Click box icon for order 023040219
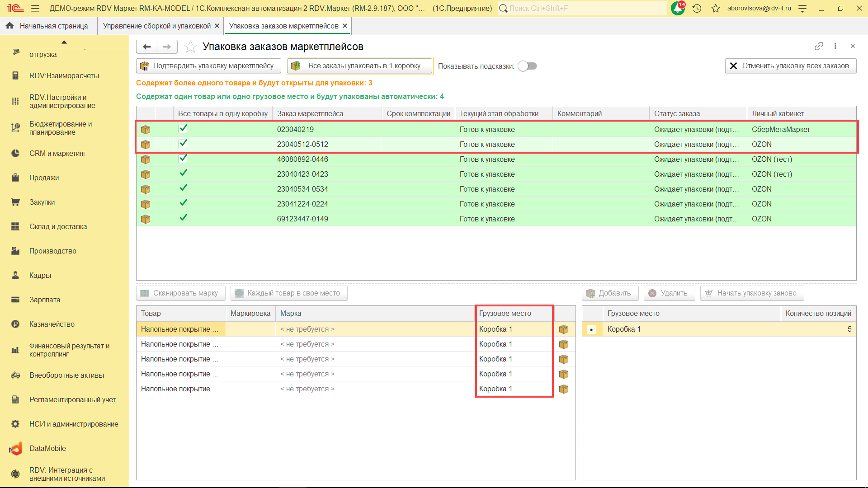Image resolution: width=868 pixels, height=488 pixels. pyautogui.click(x=146, y=130)
